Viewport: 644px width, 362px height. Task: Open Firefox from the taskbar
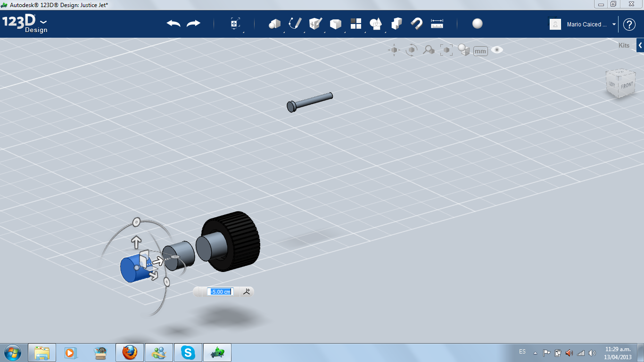coord(130,353)
